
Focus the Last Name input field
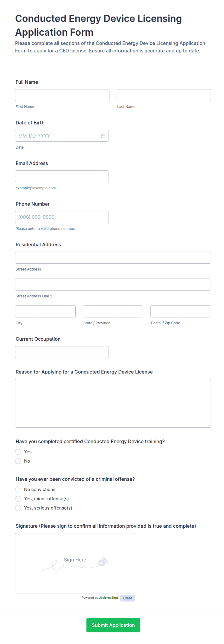[164, 95]
